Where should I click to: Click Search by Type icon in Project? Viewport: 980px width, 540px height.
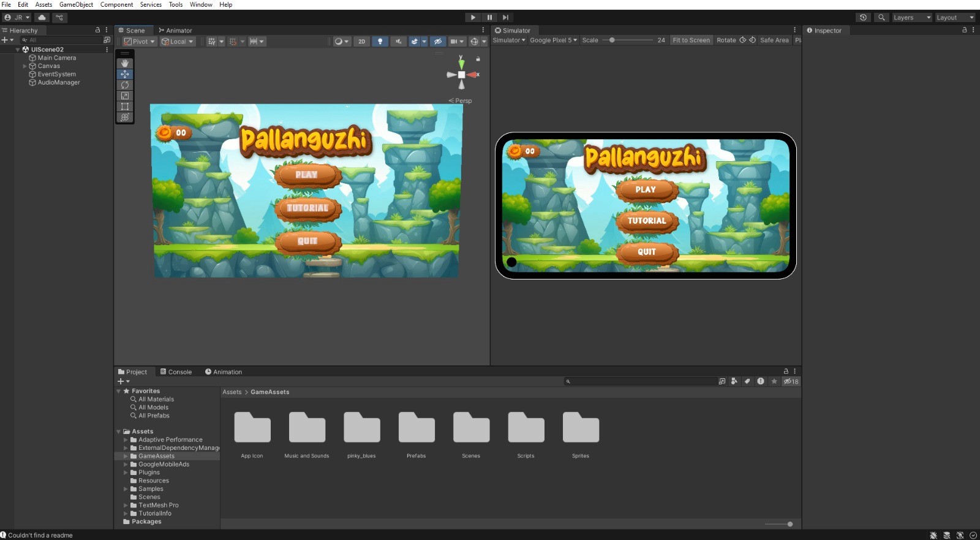pyautogui.click(x=734, y=381)
